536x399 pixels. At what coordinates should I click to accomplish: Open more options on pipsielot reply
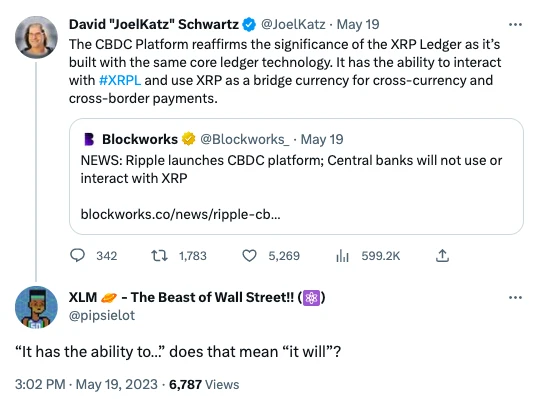coord(515,297)
